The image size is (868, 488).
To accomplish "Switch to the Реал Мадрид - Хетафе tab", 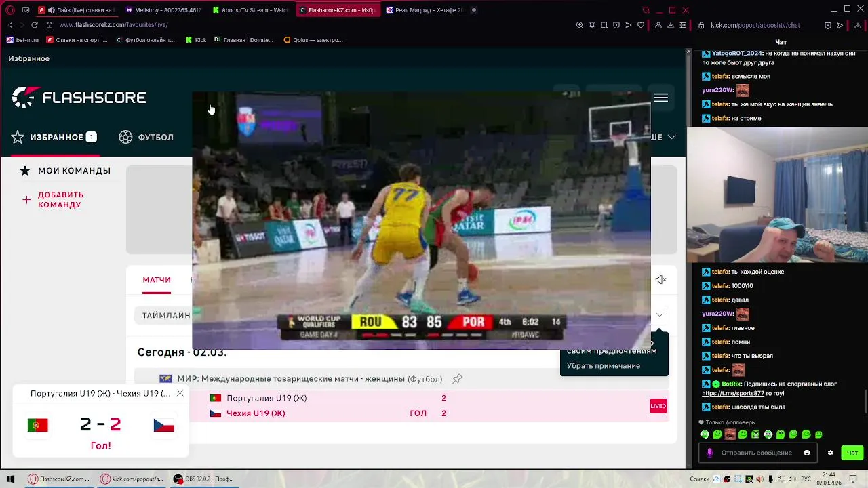I will (425, 10).
